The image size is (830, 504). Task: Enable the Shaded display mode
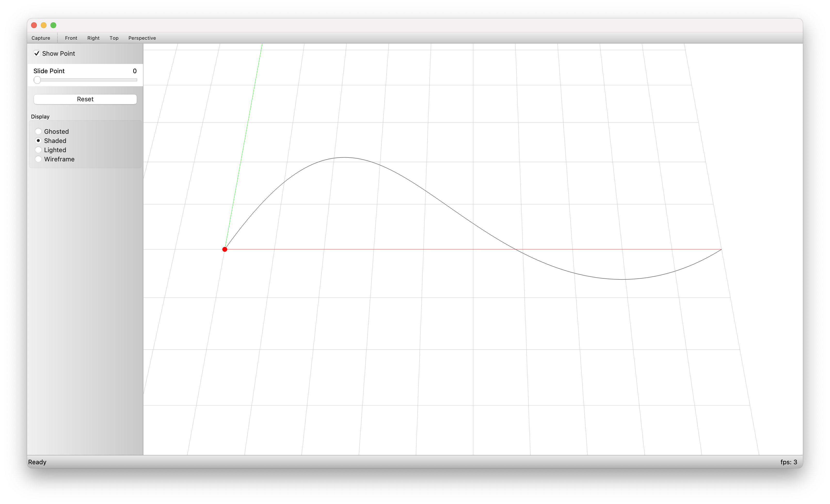(x=38, y=140)
